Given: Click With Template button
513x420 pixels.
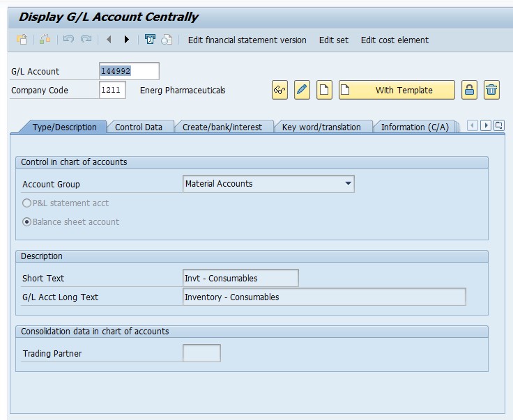Looking at the screenshot, I should coord(397,90).
